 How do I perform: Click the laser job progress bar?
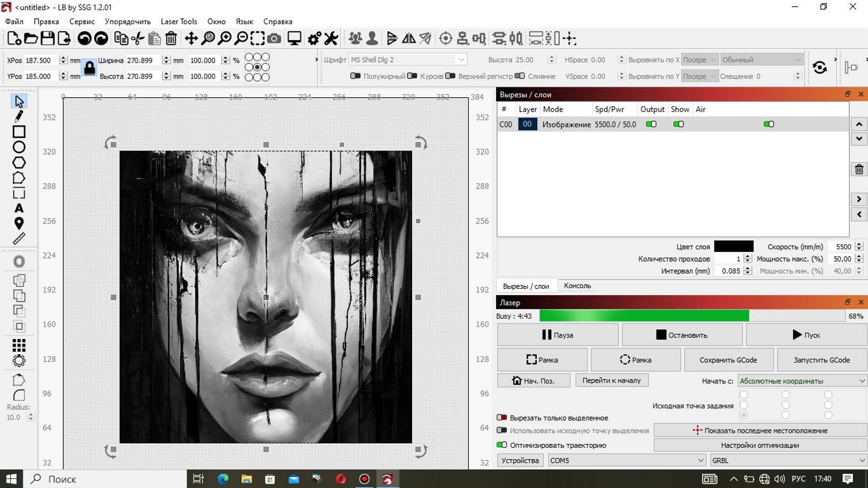[x=692, y=316]
